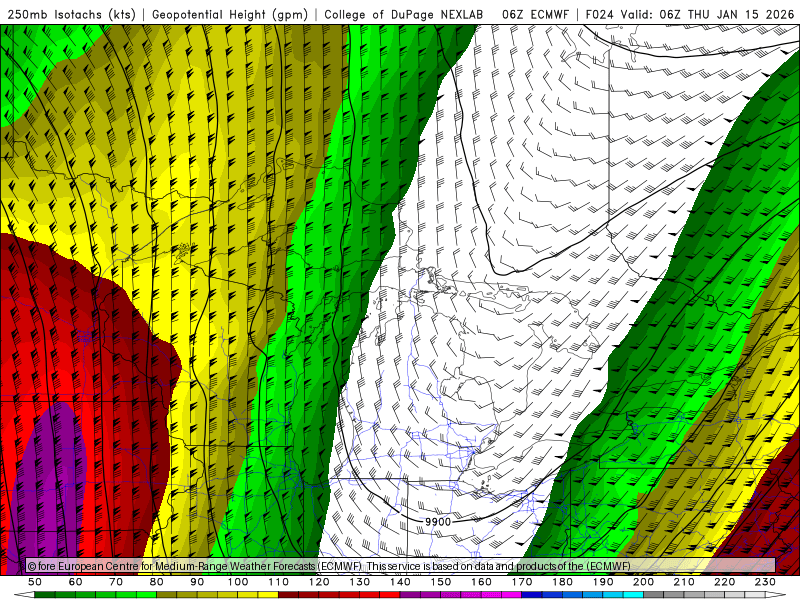Click the '190' color scale label
The width and height of the screenshot is (800, 600).
coord(603,582)
